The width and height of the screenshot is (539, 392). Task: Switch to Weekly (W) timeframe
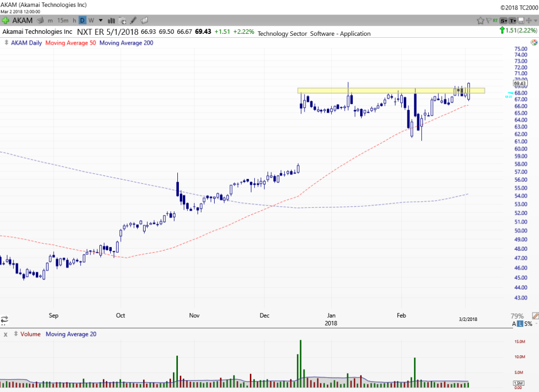91,20
